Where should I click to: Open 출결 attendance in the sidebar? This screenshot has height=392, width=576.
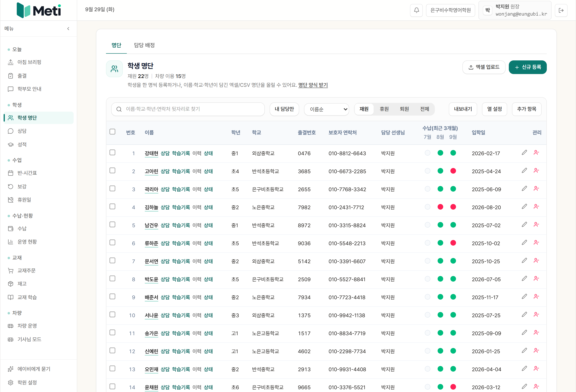(39, 76)
